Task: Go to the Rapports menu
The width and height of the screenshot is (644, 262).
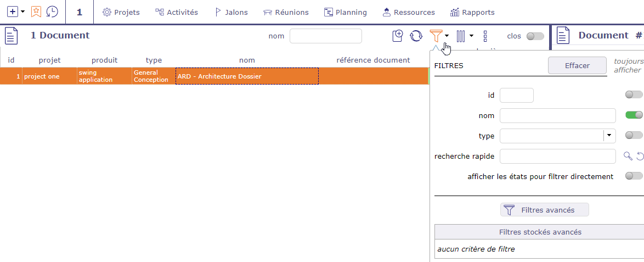Action: (x=472, y=12)
